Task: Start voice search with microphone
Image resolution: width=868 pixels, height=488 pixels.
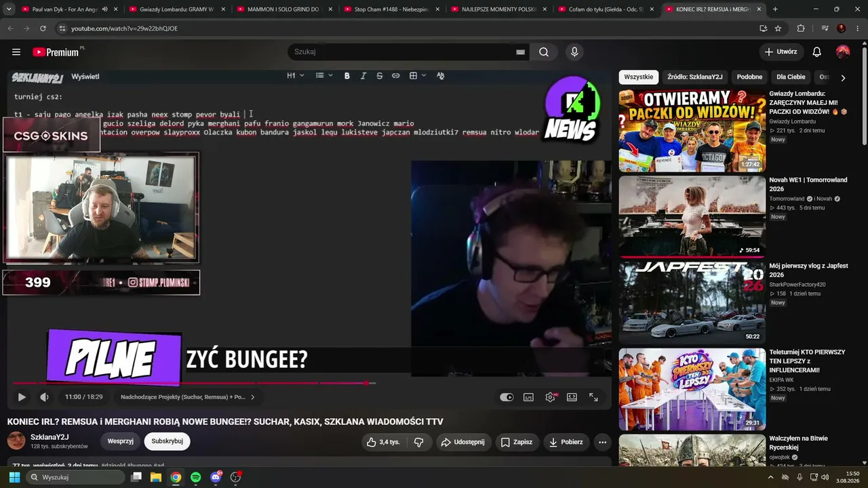Action: click(574, 52)
